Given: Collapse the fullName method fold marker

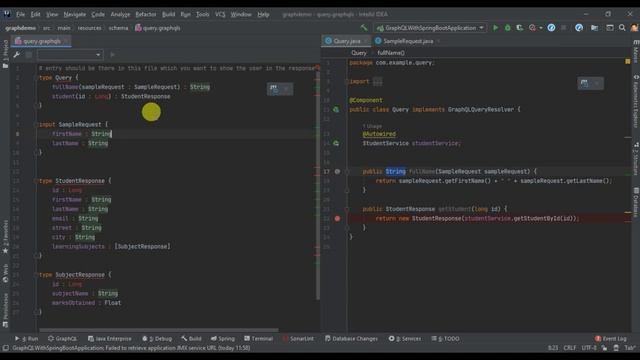Looking at the screenshot, I should (x=347, y=171).
